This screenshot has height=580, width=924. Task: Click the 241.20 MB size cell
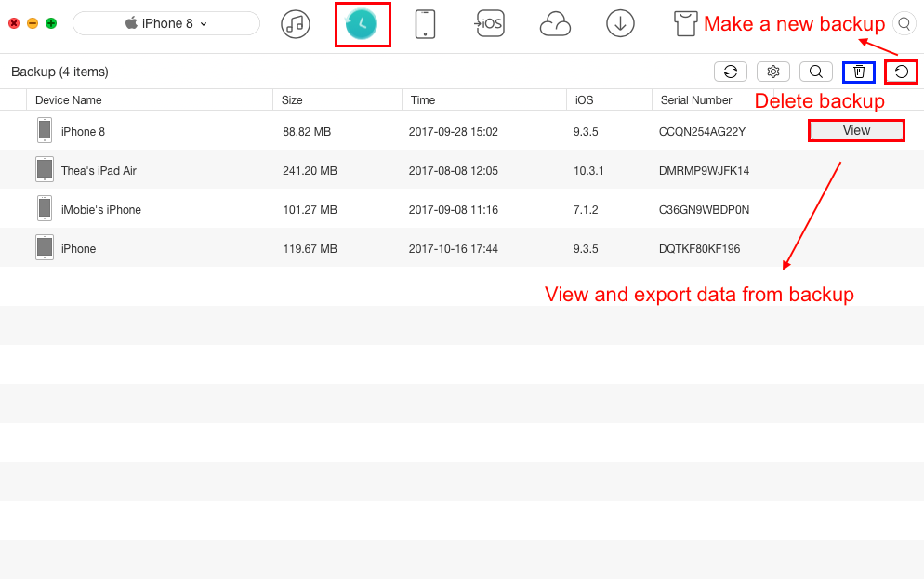pyautogui.click(x=310, y=171)
